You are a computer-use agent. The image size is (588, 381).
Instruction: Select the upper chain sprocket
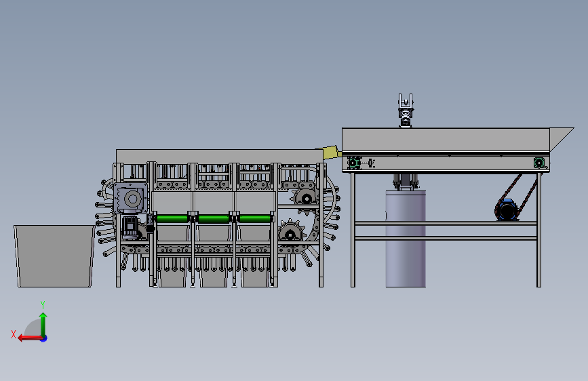click(306, 199)
